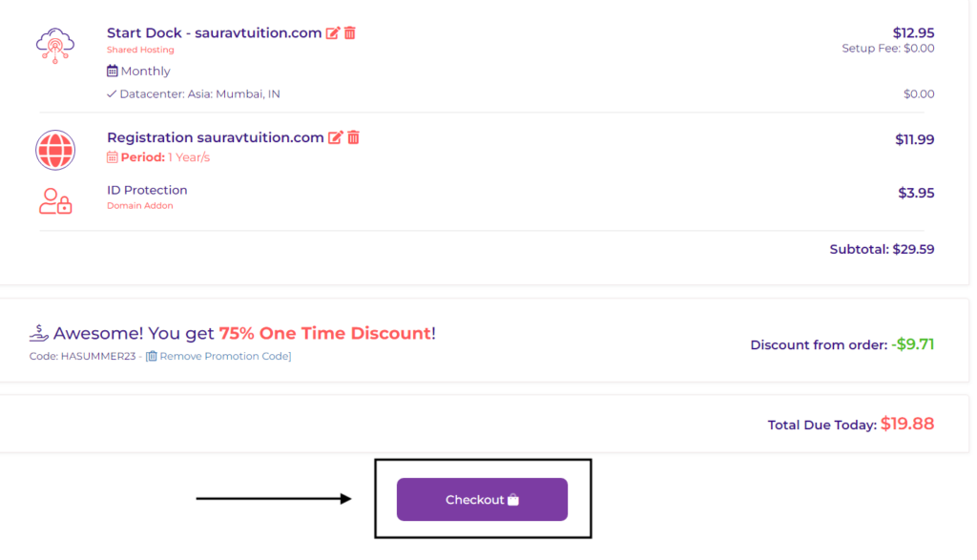Click the briefcase icon inside Checkout button
This screenshot has height=560, width=977.
(513, 498)
